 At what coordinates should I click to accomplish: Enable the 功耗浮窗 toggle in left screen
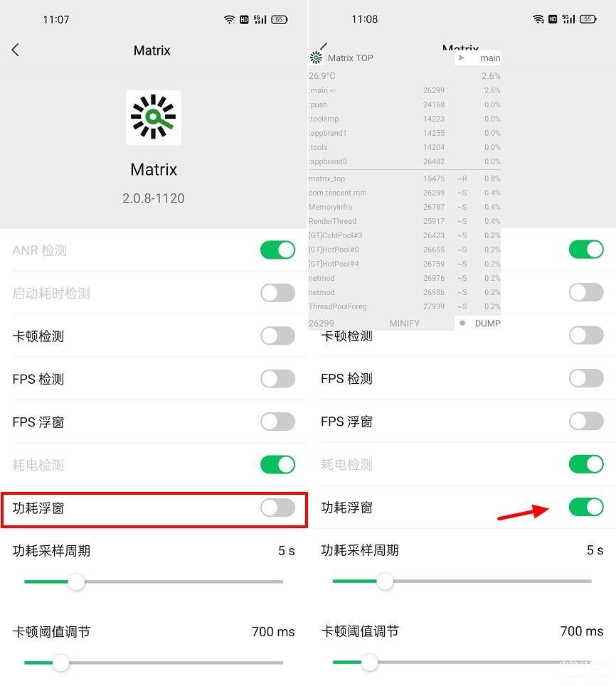277,508
